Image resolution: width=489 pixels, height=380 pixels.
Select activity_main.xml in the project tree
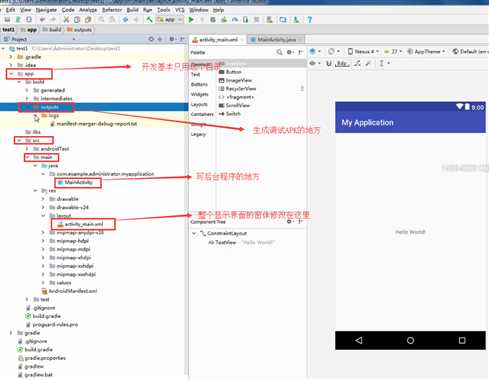tap(81, 224)
